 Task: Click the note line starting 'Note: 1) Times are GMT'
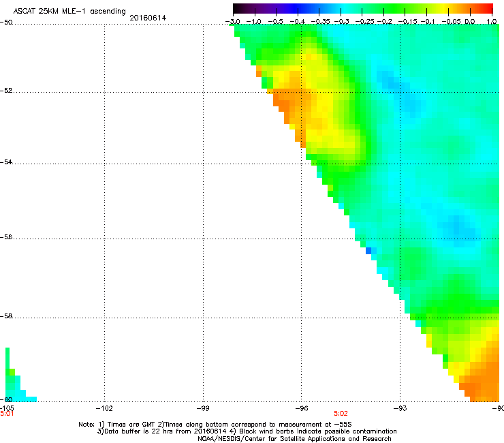pyautogui.click(x=215, y=425)
